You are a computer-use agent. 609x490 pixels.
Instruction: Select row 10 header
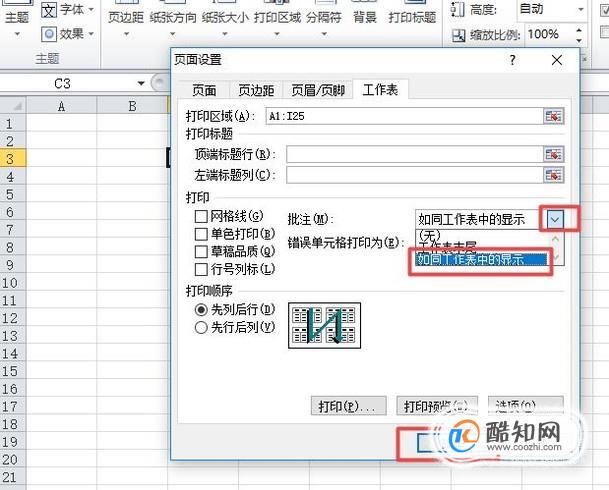click(13, 283)
